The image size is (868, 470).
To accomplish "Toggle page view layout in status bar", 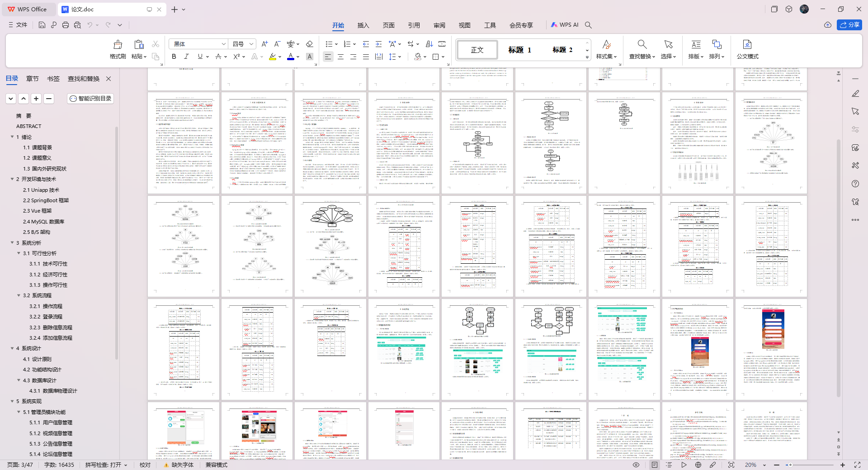I will click(x=654, y=465).
